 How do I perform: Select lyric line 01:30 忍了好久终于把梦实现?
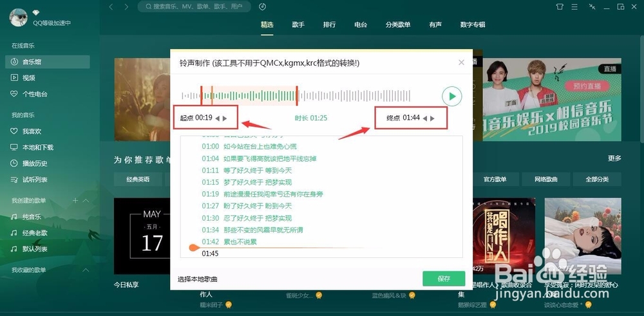247,218
